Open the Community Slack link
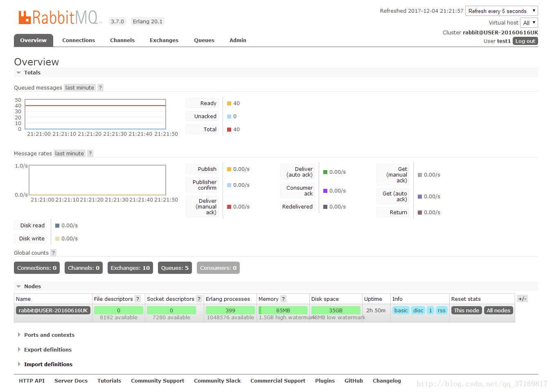Viewport: 552px width, 392px height. pos(217,381)
